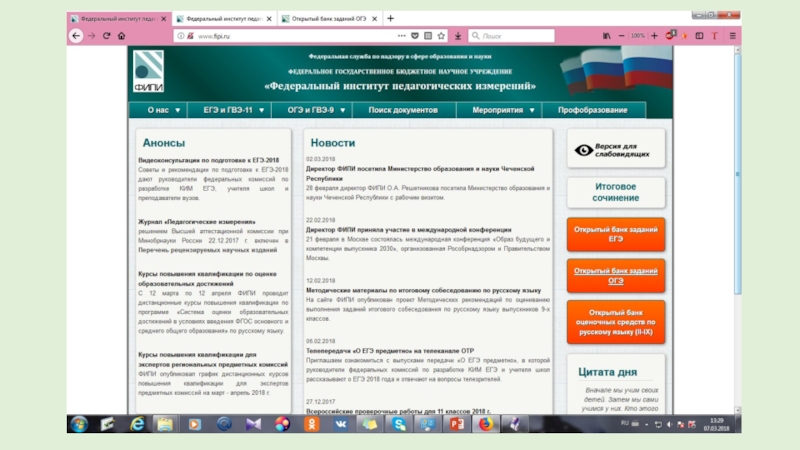Show site information for www.fipi.ru

coord(181,36)
